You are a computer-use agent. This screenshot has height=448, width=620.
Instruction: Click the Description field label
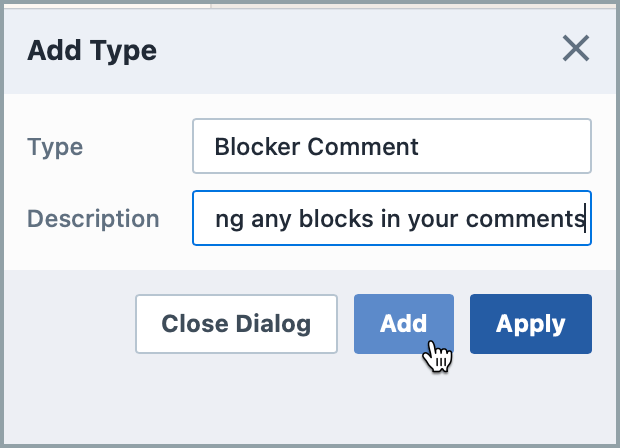[x=93, y=219]
